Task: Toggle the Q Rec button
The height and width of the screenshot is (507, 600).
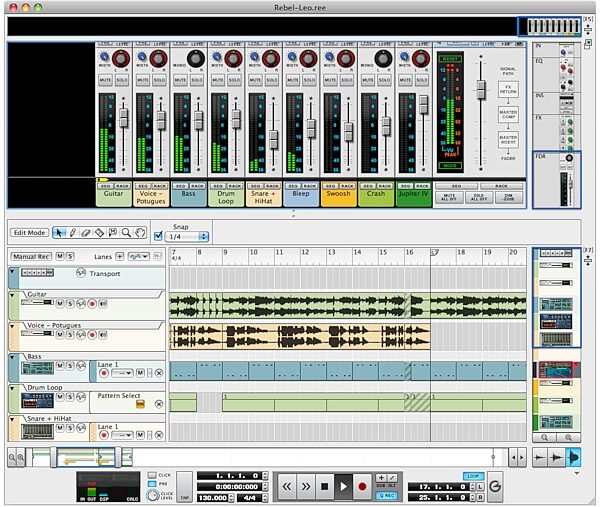Action: point(387,496)
